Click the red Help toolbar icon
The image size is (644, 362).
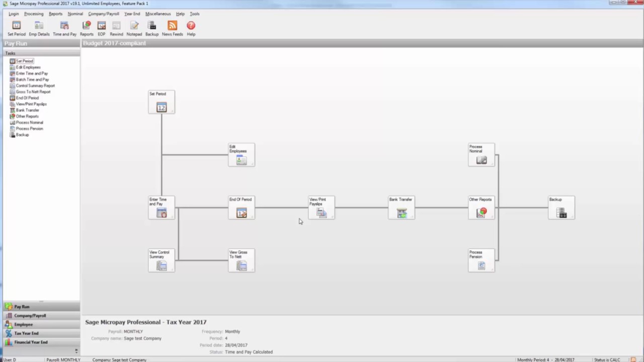click(x=191, y=29)
